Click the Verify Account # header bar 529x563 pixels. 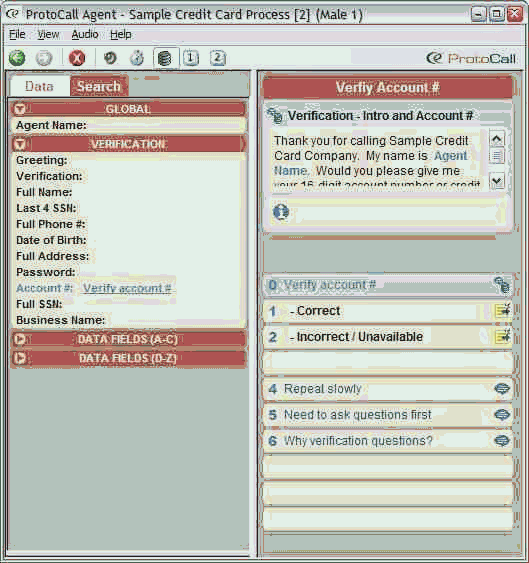click(388, 87)
